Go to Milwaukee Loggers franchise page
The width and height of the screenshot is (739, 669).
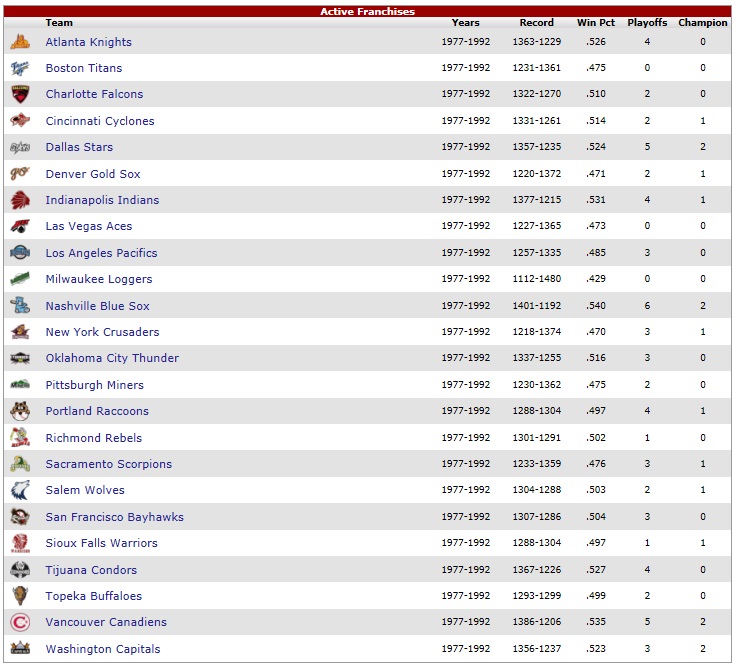[x=98, y=279]
